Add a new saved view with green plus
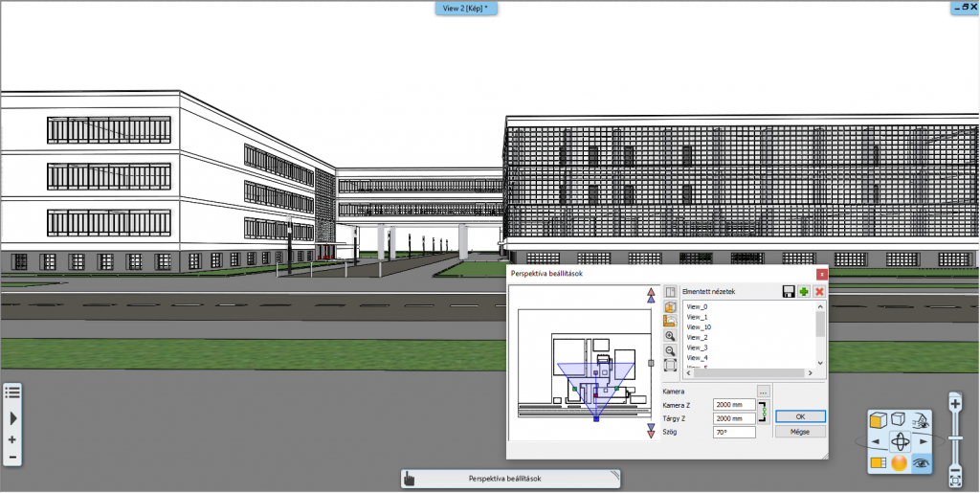Viewport: 980px width, 493px height. coord(804,291)
